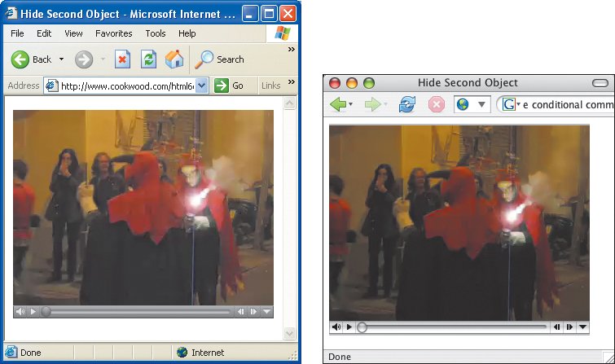Expand the forward arrow dropdown in the Mac browser
615x364 pixels.
385,104
